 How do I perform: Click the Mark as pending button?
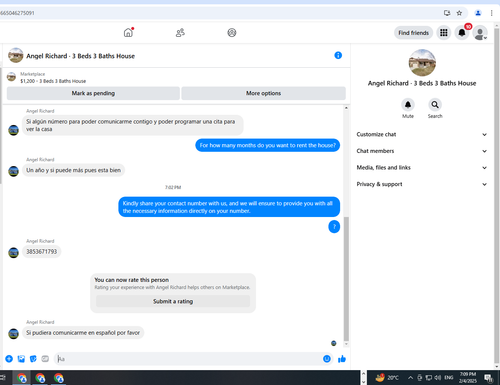pyautogui.click(x=93, y=93)
